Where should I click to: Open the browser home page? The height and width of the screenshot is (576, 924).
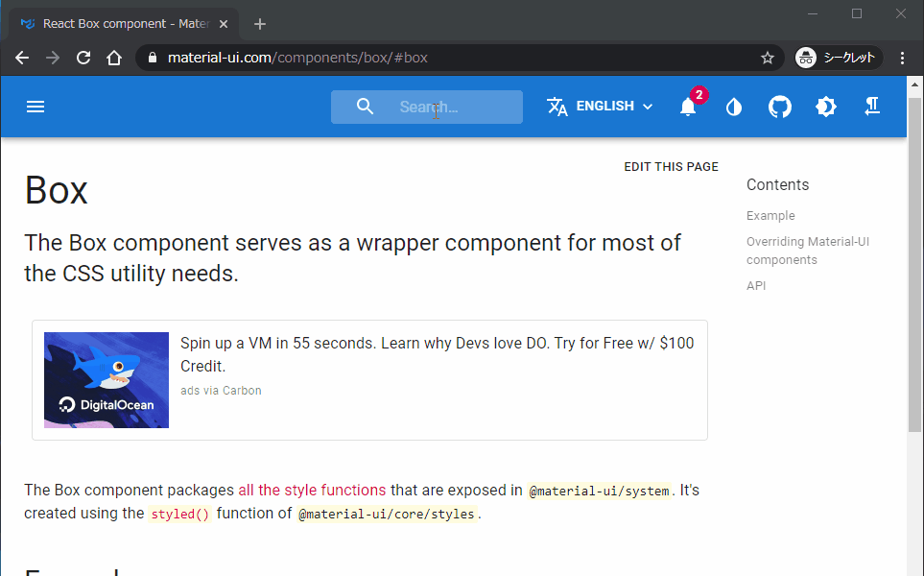point(114,58)
